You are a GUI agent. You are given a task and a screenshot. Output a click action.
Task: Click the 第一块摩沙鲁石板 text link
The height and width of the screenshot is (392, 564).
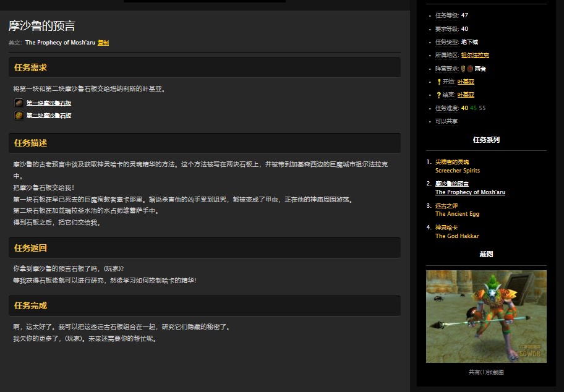coord(49,103)
